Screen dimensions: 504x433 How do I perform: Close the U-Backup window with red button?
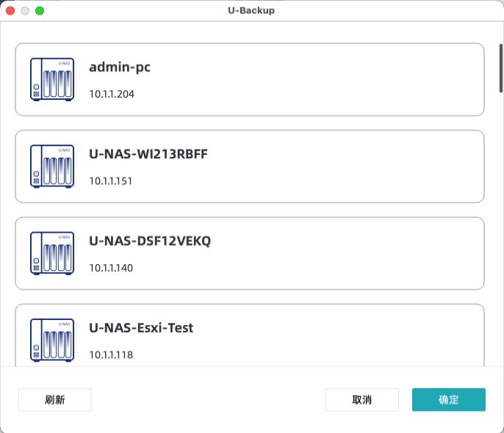pos(11,11)
